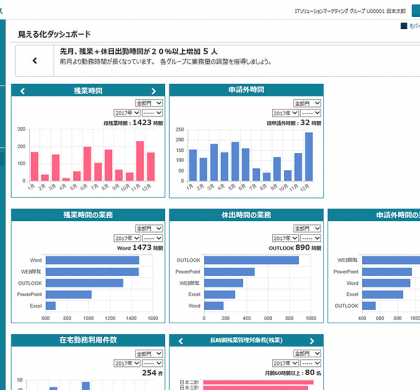Screen dimensions: 420x390
Task: Open the 2017年 dropdown in the 長時間残業管理対象者 panel
Action: (285, 363)
